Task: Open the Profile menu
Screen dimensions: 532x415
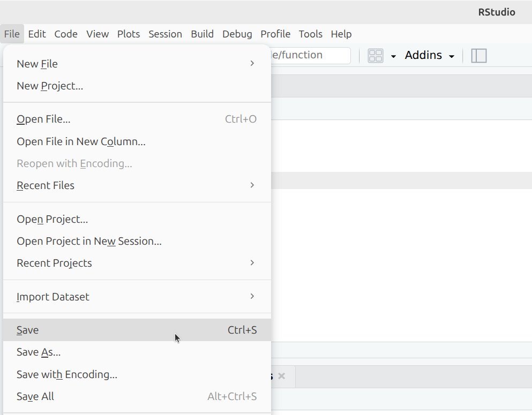Action: coord(275,34)
